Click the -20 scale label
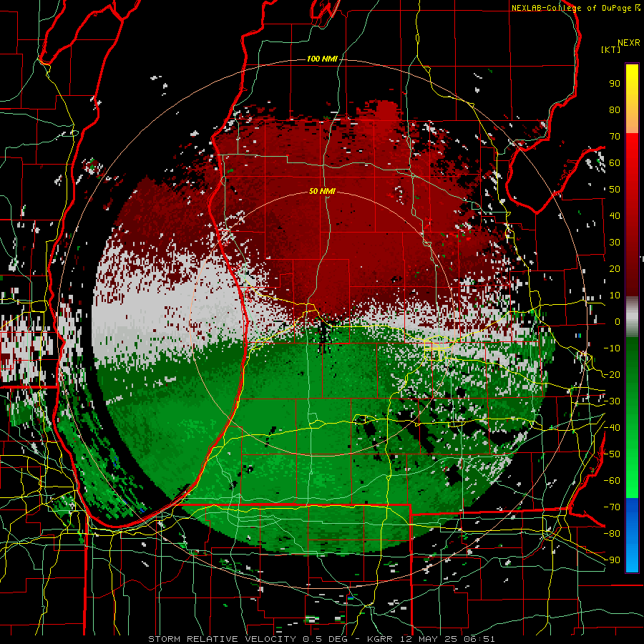The width and height of the screenshot is (644, 644). coord(612,375)
